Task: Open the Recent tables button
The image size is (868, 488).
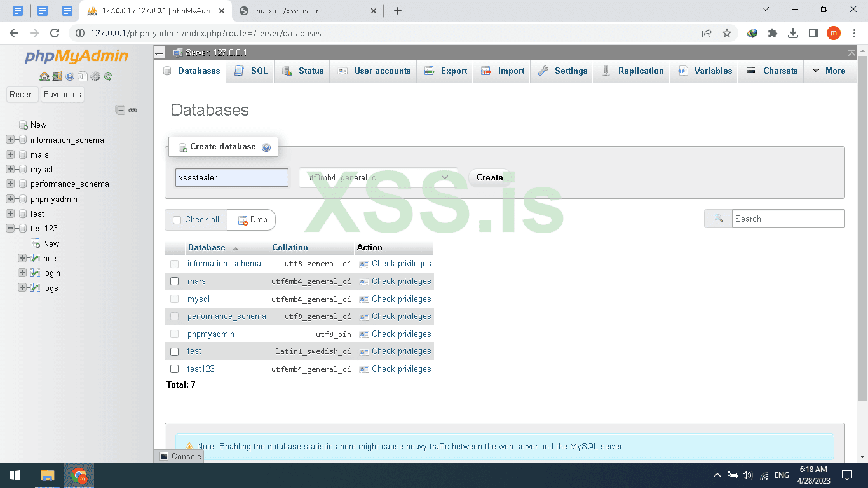Action: 22,95
